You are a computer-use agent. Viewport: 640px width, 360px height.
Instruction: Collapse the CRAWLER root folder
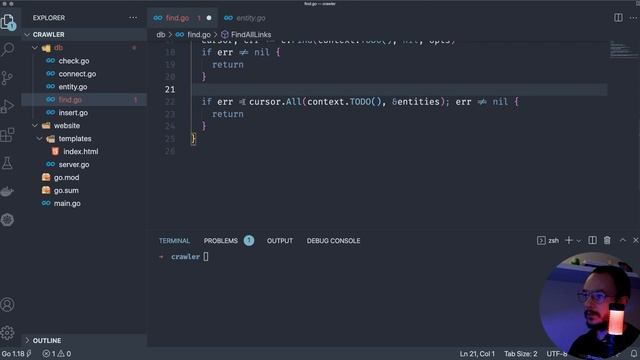tap(27, 35)
